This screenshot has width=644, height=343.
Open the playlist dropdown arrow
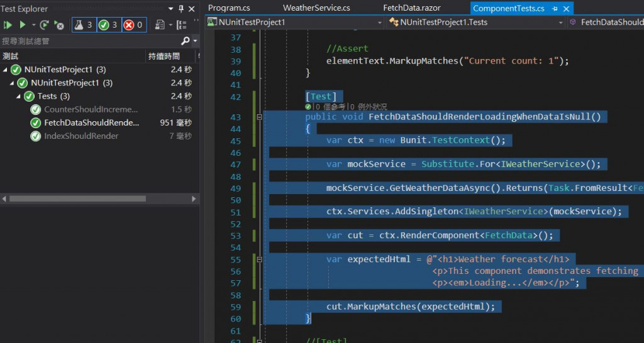click(x=170, y=25)
